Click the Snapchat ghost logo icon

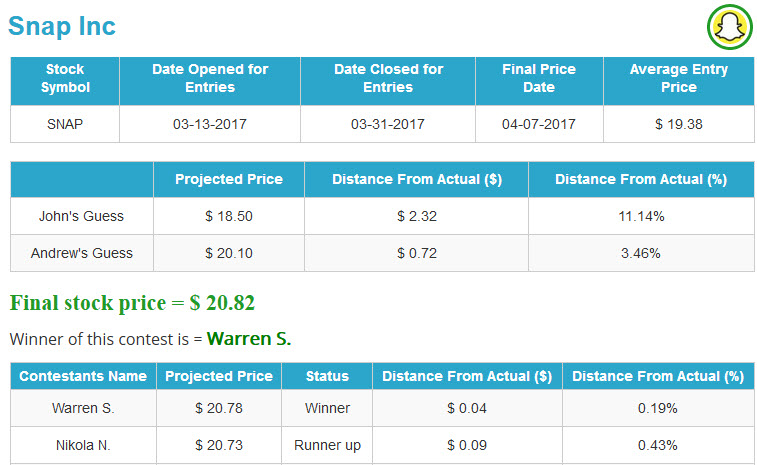coord(729,27)
